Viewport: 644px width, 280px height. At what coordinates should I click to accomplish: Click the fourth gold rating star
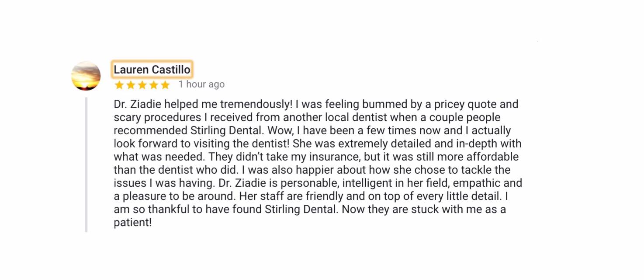153,85
